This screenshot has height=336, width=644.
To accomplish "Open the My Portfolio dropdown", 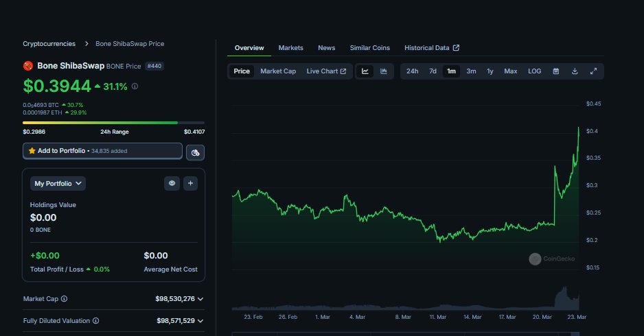I will tap(58, 183).
